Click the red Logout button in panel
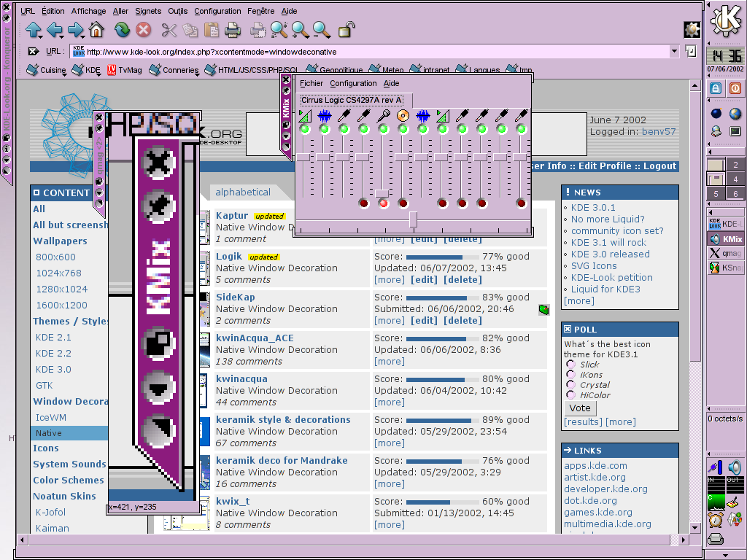 [x=735, y=88]
